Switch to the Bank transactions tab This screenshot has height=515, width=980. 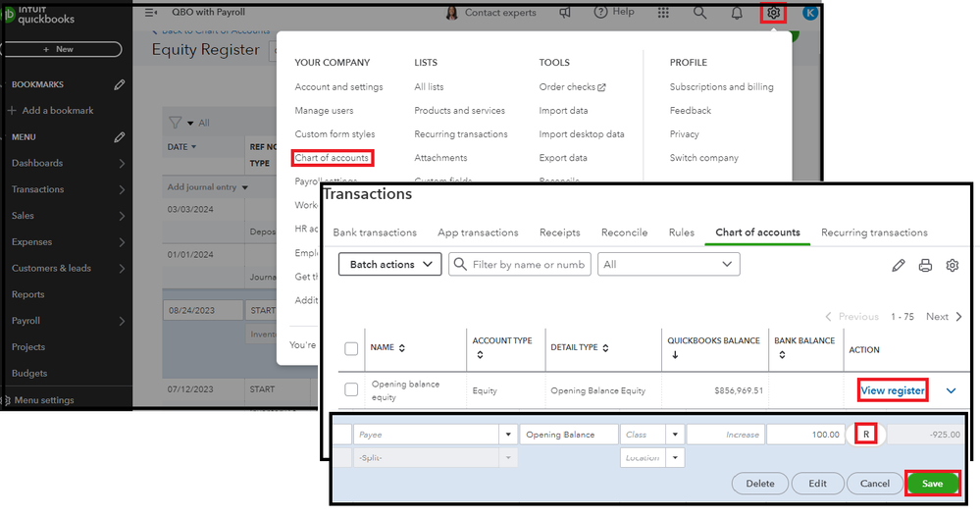375,232
